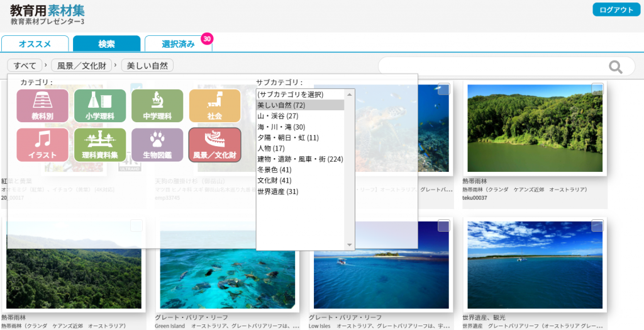Tick checkbox on 世界遺産、観光 photo
Screen dimensions: 644x330
[597, 225]
